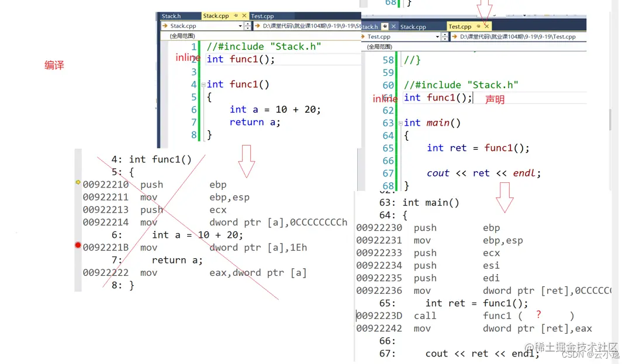The image size is (629, 364).
Task: Click disassembly source line '63: int main()'
Action: pyautogui.click(x=419, y=203)
